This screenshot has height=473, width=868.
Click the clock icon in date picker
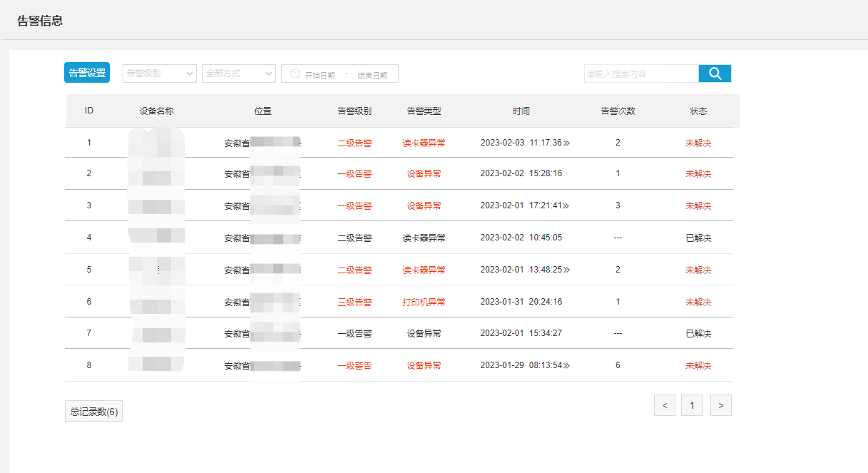click(295, 73)
